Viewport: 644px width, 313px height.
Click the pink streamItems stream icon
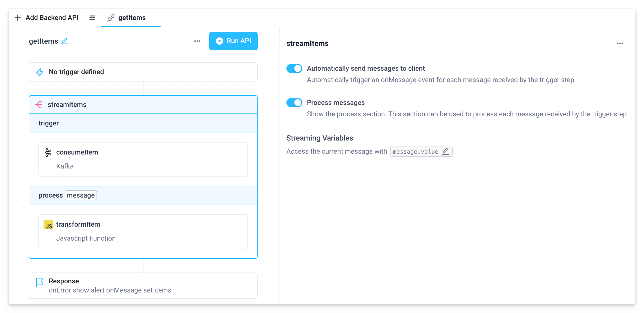tap(39, 105)
